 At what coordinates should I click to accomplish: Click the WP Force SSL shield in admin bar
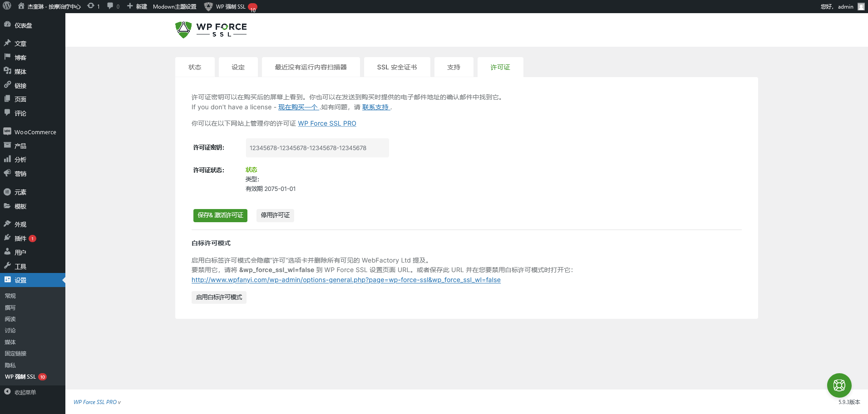208,6
